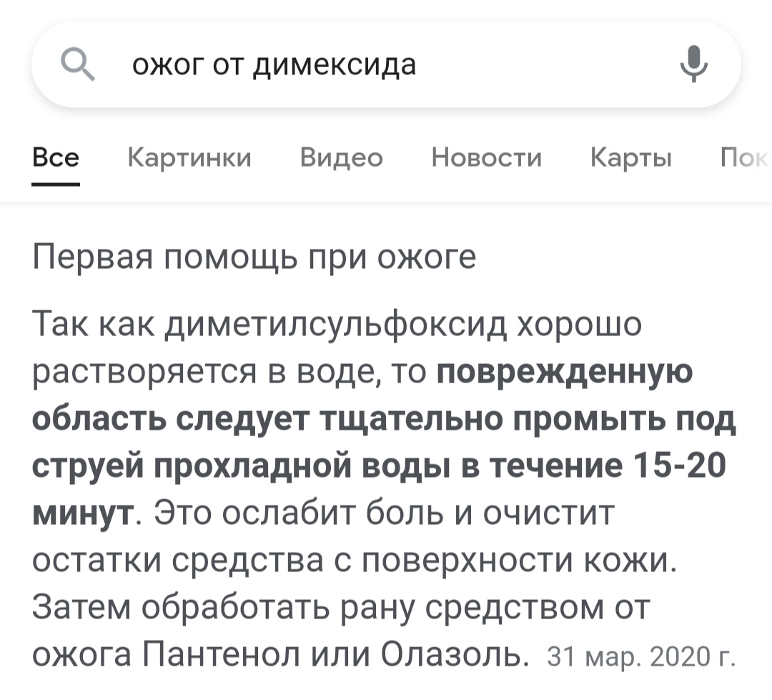Screen dimensions: 772x700
Task: Select the partially visible 'Пок' tab
Action: [743, 157]
